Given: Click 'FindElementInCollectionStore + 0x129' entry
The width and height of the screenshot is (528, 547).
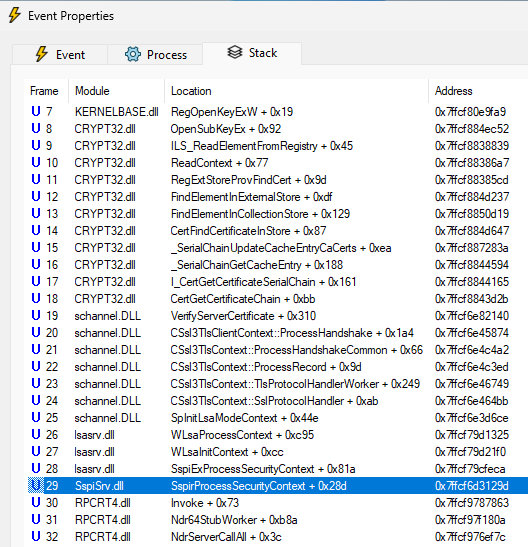Looking at the screenshot, I should click(260, 214).
